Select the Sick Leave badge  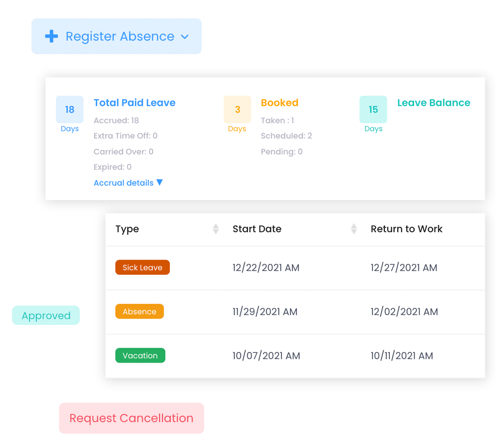click(142, 267)
